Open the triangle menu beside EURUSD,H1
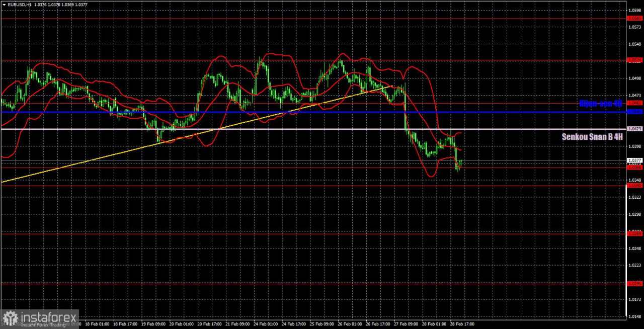 click(x=4, y=4)
